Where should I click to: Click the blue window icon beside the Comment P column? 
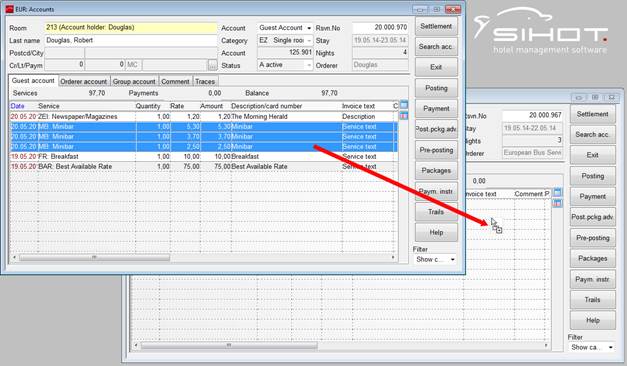(557, 192)
